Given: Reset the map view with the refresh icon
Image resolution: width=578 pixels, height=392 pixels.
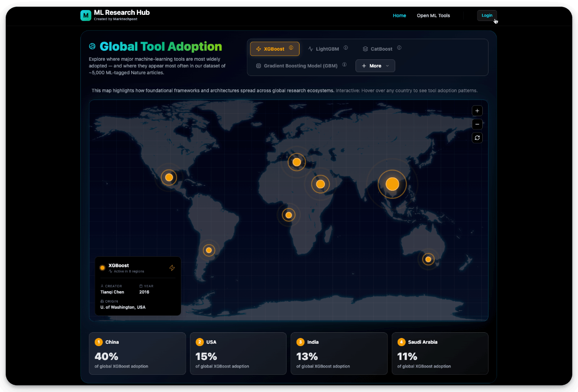Looking at the screenshot, I should (477, 138).
